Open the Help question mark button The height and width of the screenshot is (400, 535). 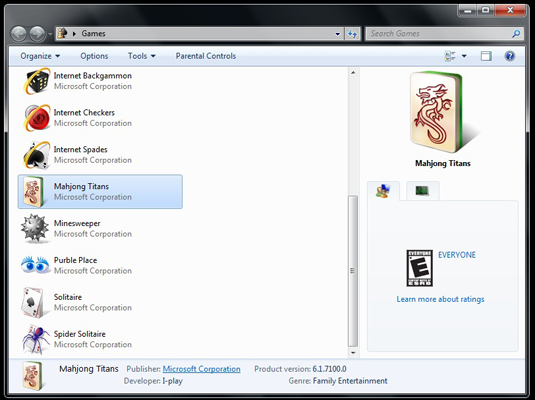[509, 56]
